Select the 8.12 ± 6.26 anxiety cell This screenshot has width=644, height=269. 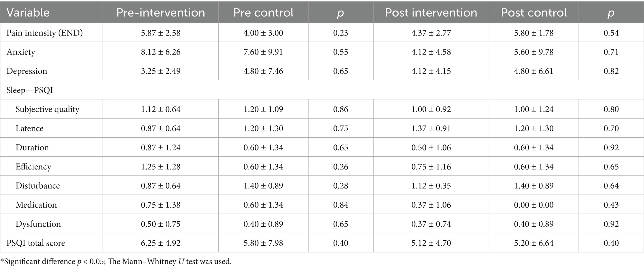(161, 52)
